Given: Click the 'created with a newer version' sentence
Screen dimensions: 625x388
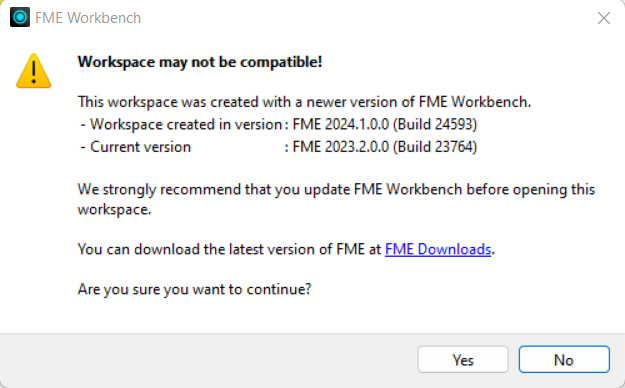Looking at the screenshot, I should pos(304,102).
